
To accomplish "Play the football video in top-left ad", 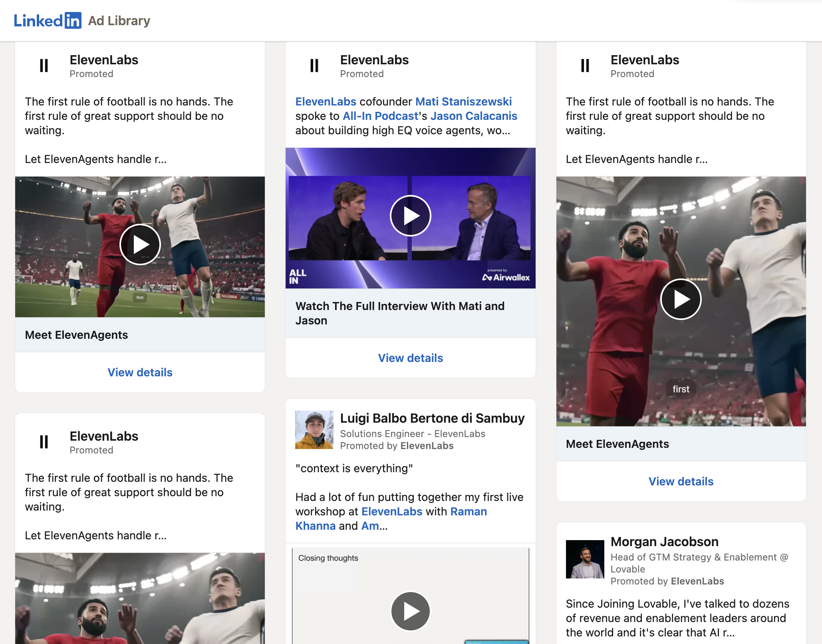I will tap(140, 244).
